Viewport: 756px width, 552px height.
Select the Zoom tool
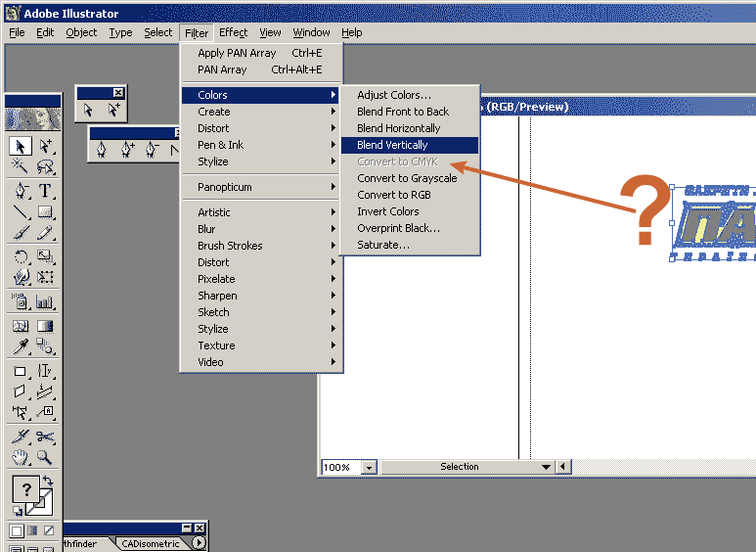tap(45, 457)
